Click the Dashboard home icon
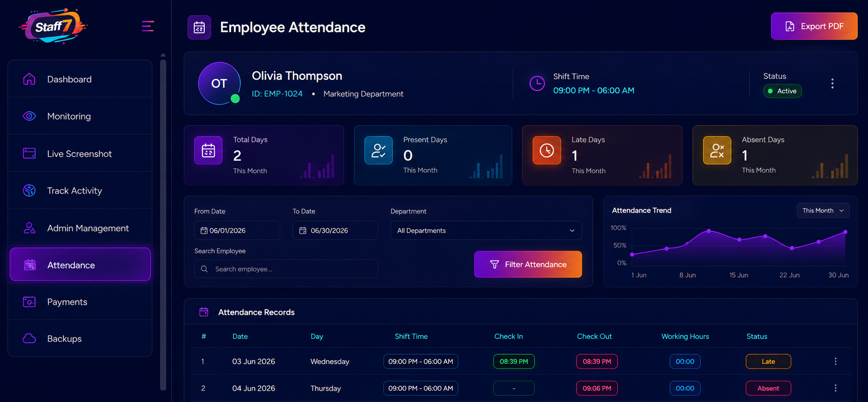The width and height of the screenshot is (868, 402). (x=29, y=79)
